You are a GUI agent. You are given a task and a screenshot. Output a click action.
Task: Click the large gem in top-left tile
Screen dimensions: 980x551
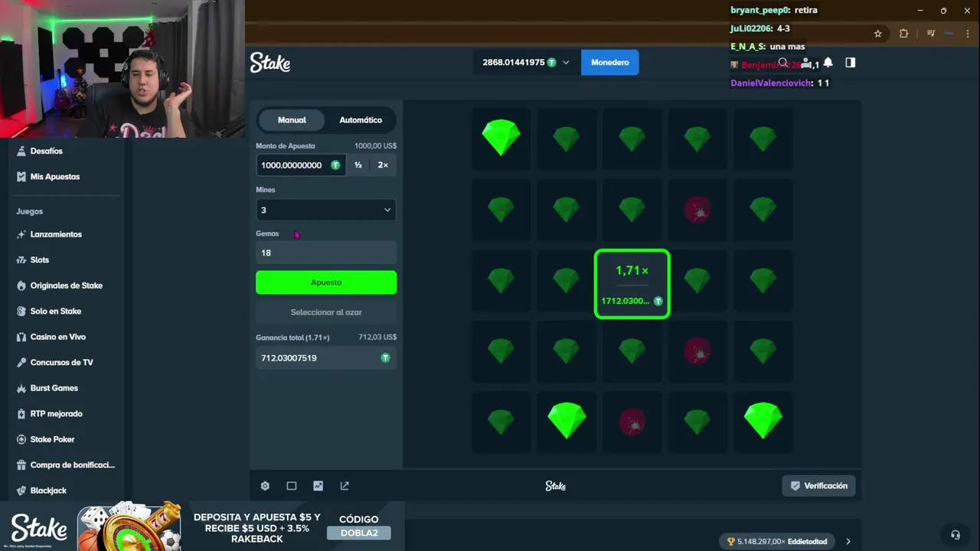point(501,139)
